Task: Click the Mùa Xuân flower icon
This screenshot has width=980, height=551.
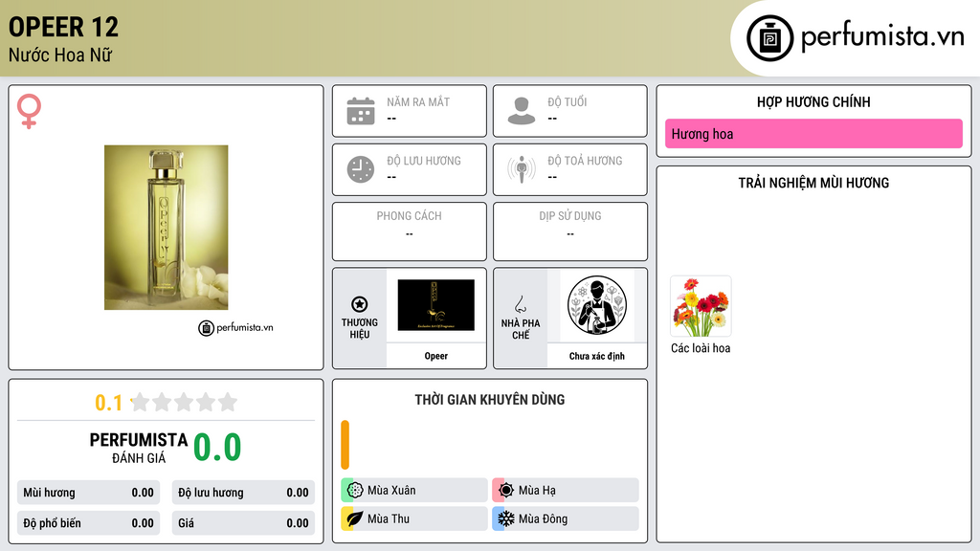Action: pos(355,490)
